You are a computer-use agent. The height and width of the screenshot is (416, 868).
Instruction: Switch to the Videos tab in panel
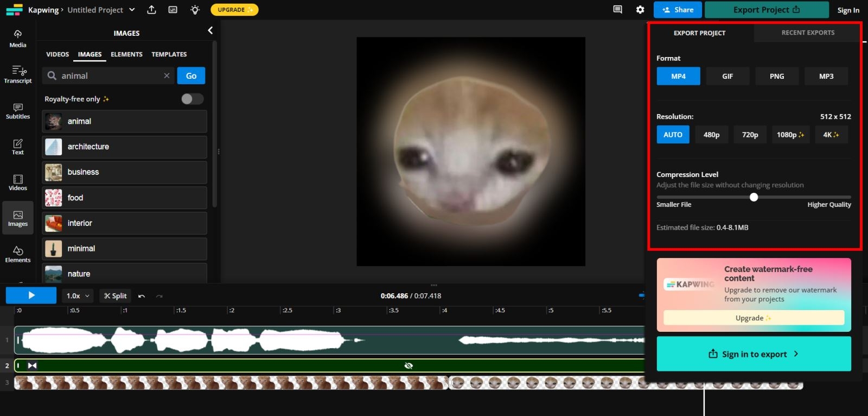tap(58, 54)
